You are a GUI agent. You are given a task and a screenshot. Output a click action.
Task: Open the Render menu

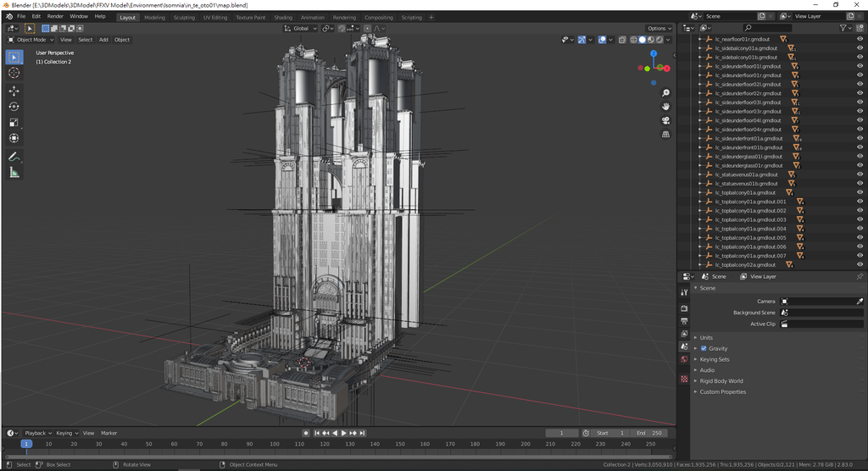(55, 17)
